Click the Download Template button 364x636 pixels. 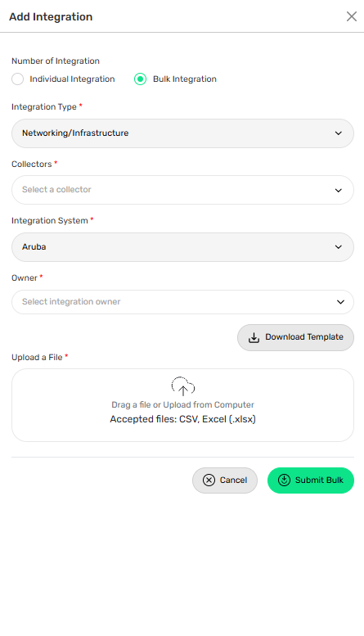(295, 337)
